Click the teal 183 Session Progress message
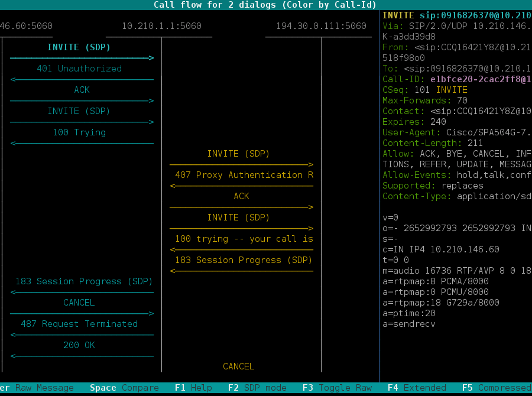This screenshot has height=396, width=532. [84, 281]
